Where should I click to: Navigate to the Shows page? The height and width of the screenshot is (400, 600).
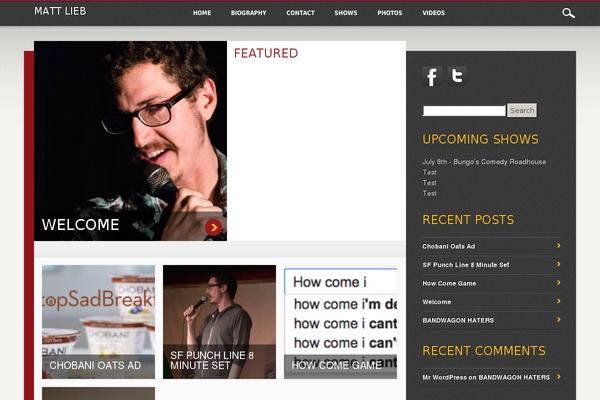click(346, 13)
